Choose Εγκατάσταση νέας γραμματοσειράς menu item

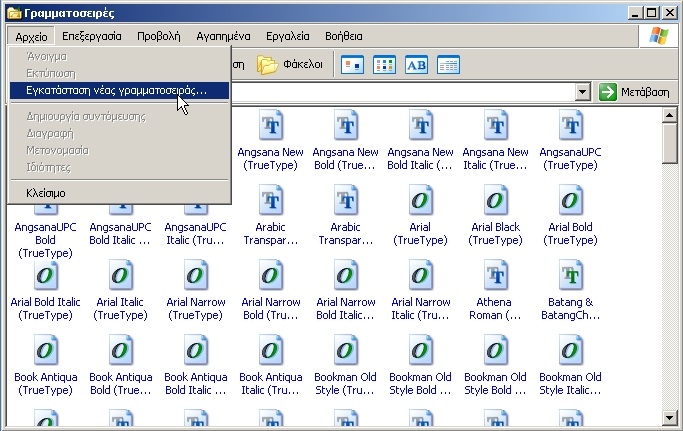click(x=119, y=91)
